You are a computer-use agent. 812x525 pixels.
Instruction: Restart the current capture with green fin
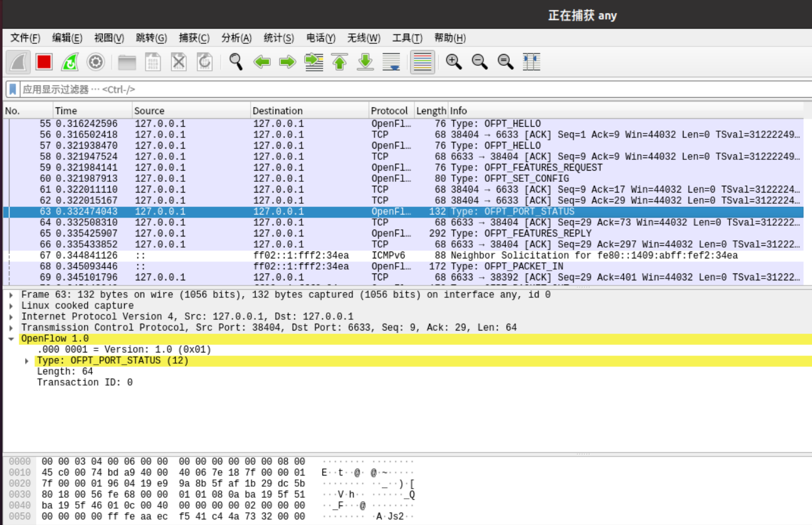pos(70,61)
